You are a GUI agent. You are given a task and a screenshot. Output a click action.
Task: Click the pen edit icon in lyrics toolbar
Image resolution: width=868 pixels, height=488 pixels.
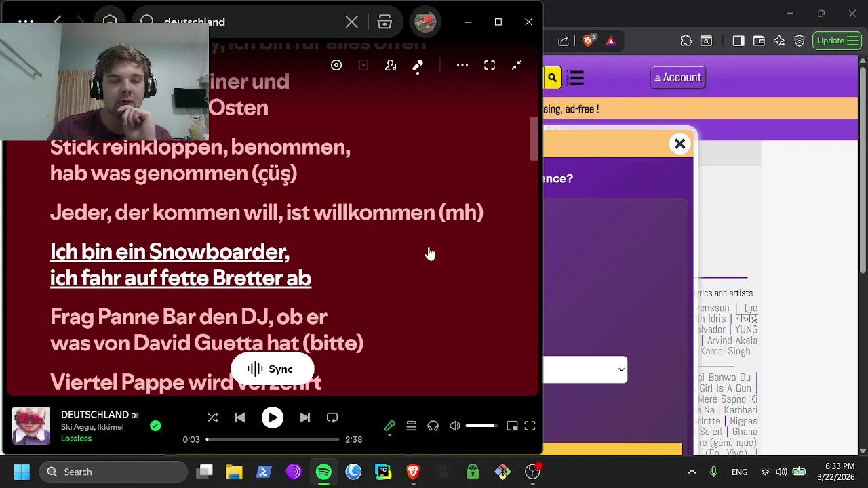pyautogui.click(x=418, y=66)
